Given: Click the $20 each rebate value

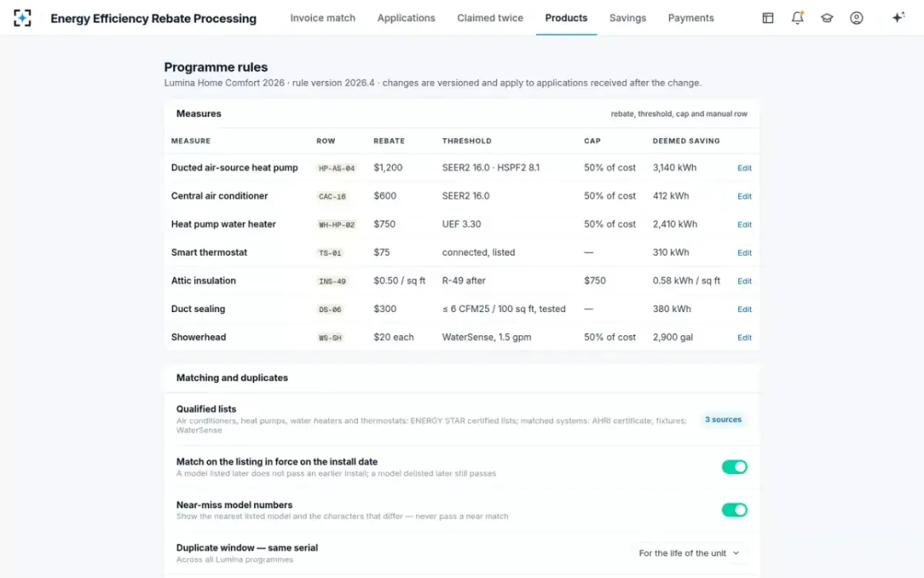Looking at the screenshot, I should [x=393, y=337].
